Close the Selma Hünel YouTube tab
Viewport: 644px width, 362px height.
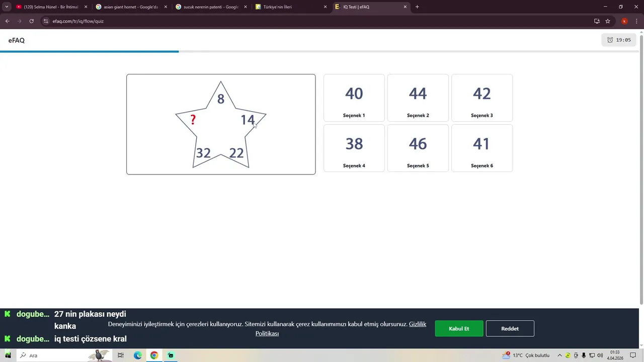(86, 7)
